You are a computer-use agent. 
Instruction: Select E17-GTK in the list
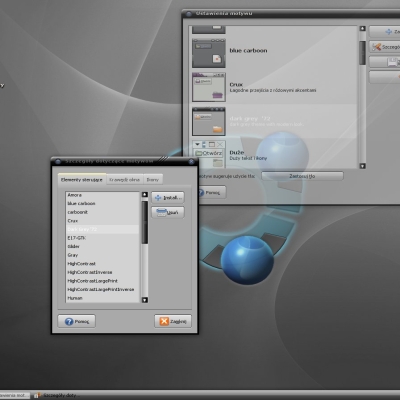[102, 238]
